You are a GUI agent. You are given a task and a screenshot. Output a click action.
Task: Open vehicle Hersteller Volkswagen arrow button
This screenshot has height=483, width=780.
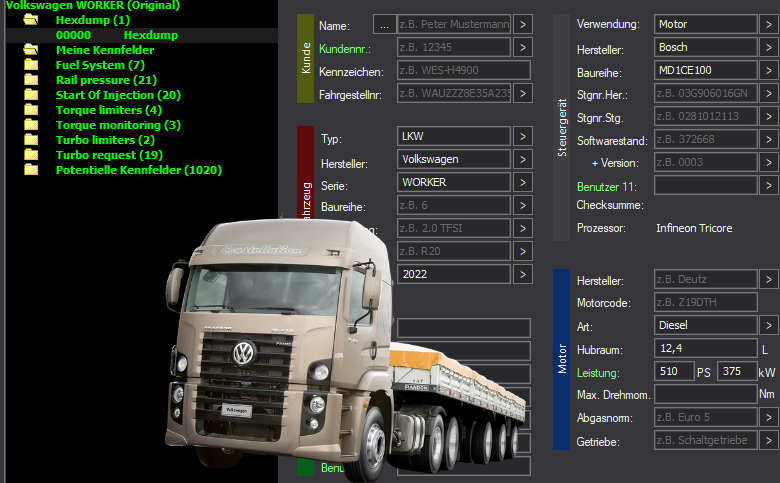pos(523,159)
